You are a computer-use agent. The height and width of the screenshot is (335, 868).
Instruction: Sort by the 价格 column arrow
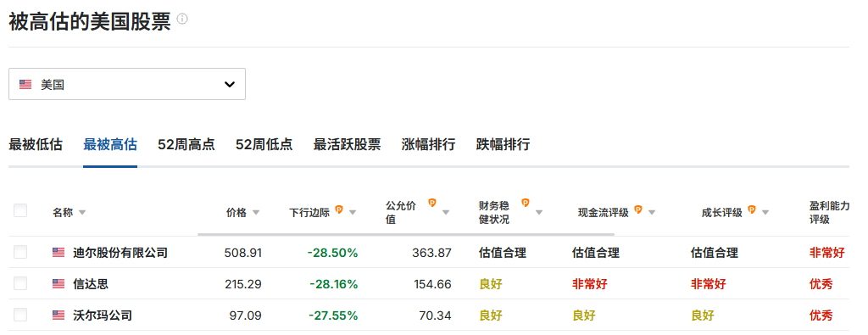[256, 213]
